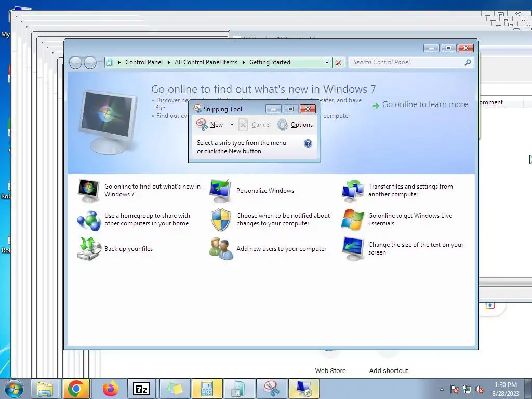
Task: Expand the arrow after Control Panel breadcrumb
Action: click(x=169, y=62)
